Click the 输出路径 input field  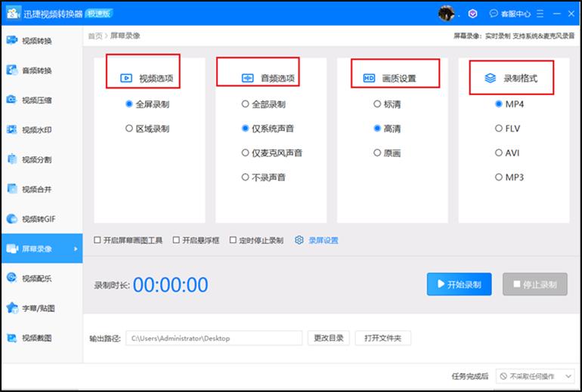(x=214, y=338)
